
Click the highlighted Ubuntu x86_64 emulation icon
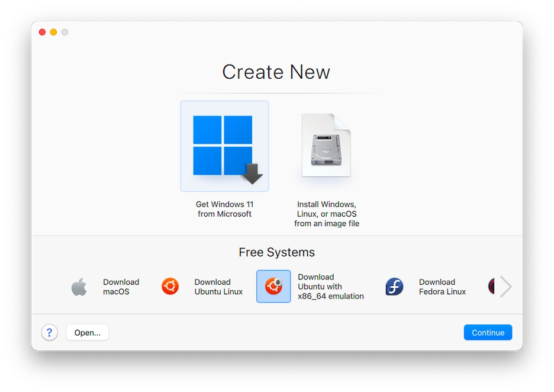pyautogui.click(x=273, y=287)
